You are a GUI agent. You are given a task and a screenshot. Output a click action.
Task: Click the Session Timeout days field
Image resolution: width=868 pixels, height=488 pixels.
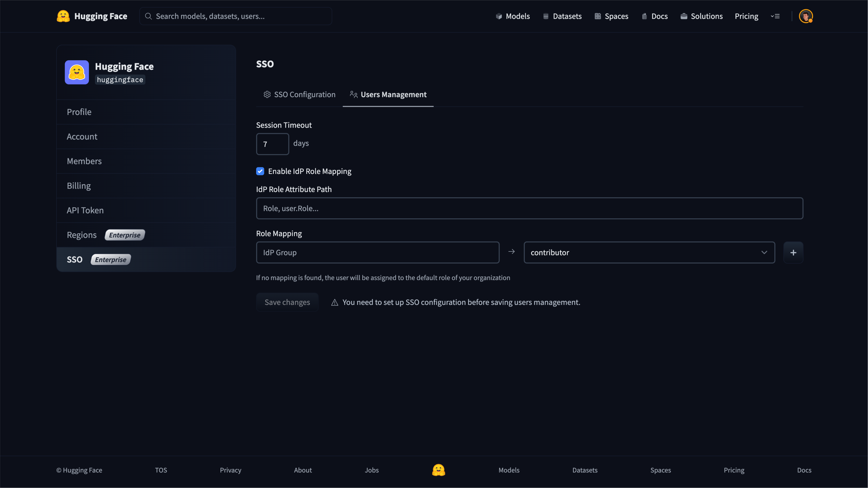coord(272,144)
